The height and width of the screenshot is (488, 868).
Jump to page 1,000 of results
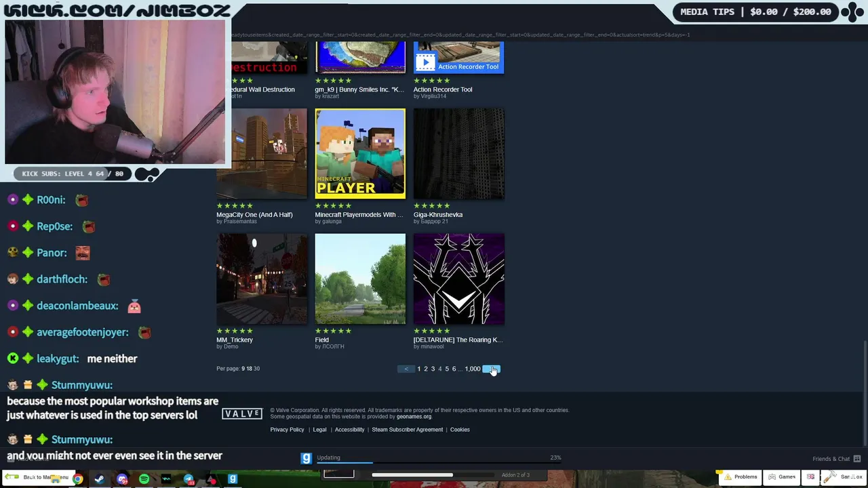473,369
